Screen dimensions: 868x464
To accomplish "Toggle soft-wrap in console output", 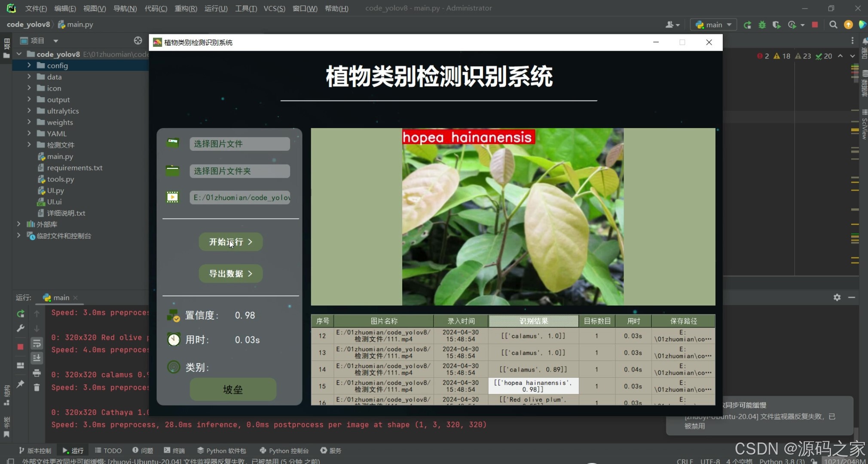I will coord(37,344).
